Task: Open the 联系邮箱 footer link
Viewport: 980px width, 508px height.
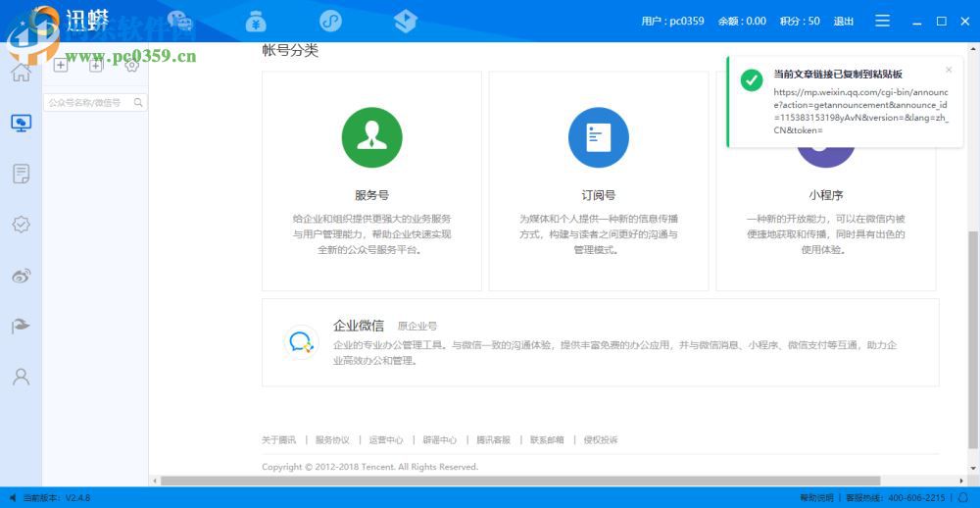Action: pyautogui.click(x=548, y=439)
